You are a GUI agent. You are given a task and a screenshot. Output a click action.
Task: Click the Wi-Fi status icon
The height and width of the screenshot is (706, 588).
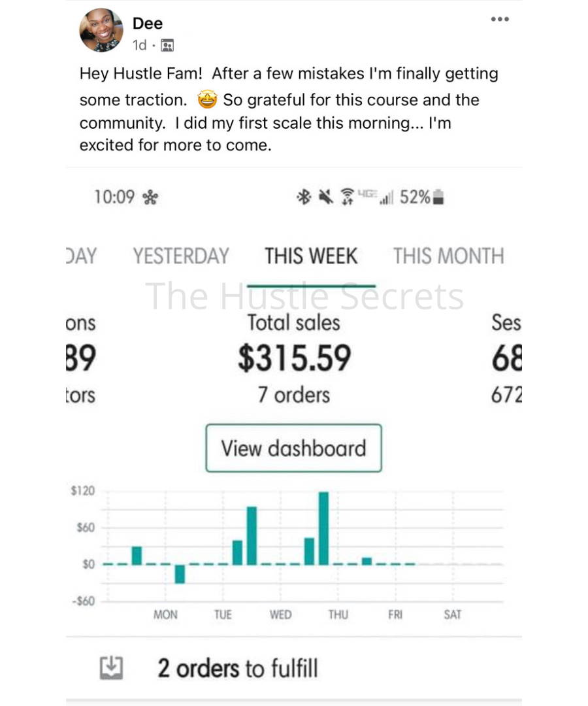click(x=348, y=197)
